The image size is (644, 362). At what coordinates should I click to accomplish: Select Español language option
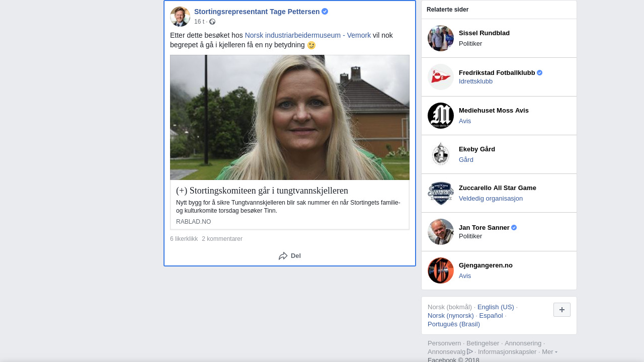[x=491, y=316]
